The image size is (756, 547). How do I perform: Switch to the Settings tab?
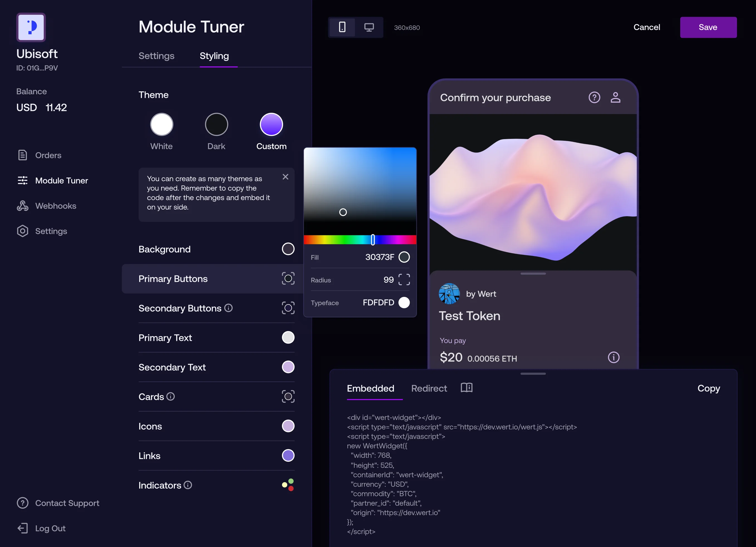coord(156,56)
